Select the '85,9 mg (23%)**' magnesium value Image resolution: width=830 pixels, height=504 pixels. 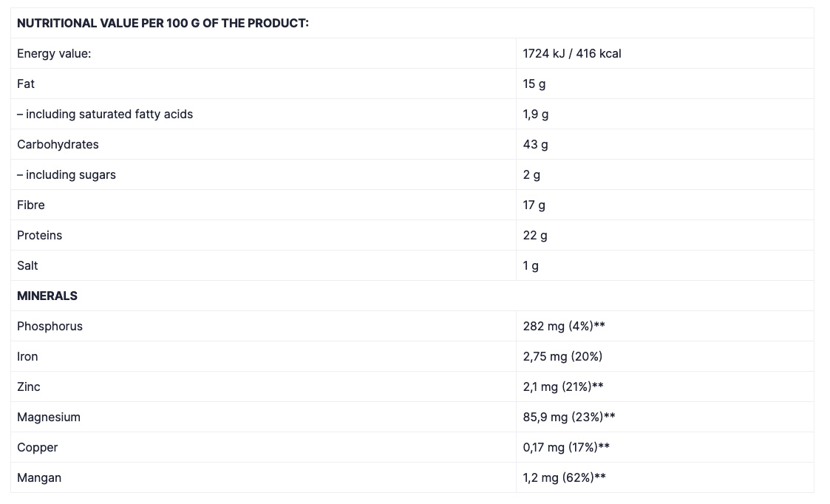pos(569,418)
